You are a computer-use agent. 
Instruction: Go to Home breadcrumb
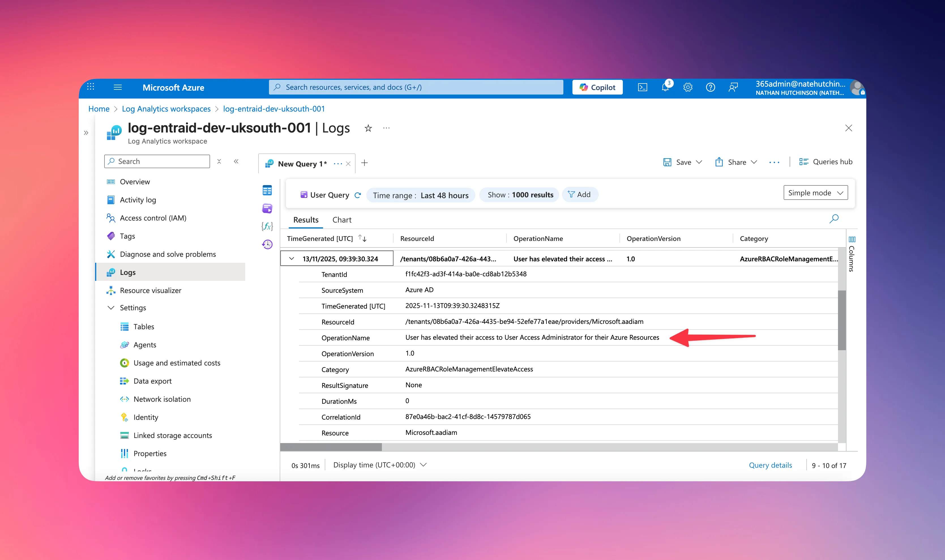[99, 109]
